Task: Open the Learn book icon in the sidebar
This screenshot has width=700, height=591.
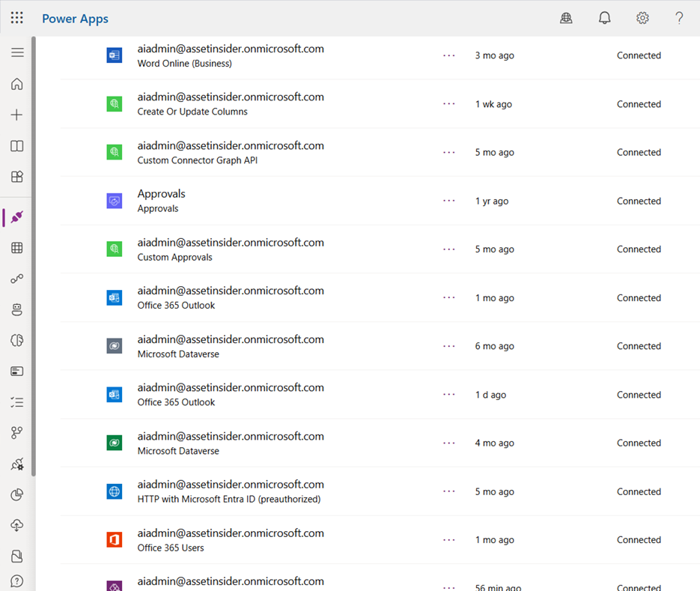Action: 17,146
